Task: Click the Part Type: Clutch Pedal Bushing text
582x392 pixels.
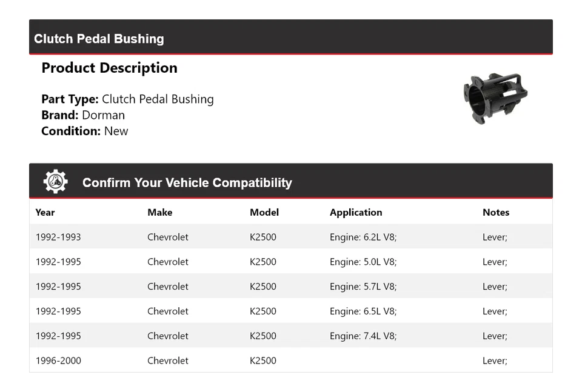Action: coord(127,99)
